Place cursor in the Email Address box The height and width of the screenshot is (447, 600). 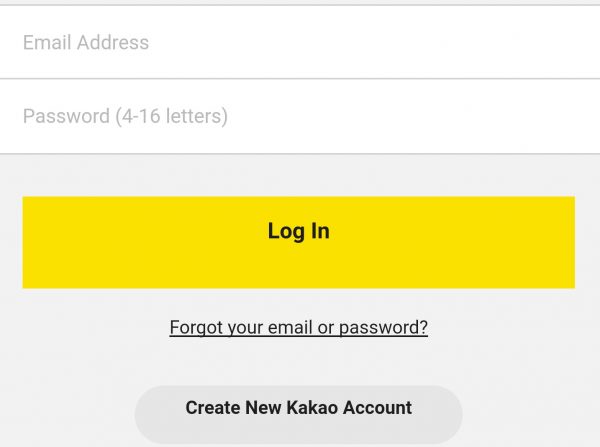(300, 42)
